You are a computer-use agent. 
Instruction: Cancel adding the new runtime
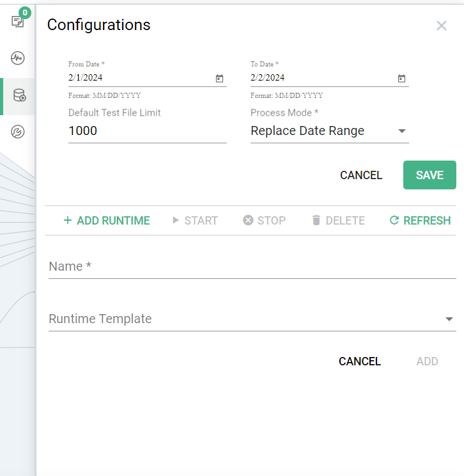tap(359, 361)
